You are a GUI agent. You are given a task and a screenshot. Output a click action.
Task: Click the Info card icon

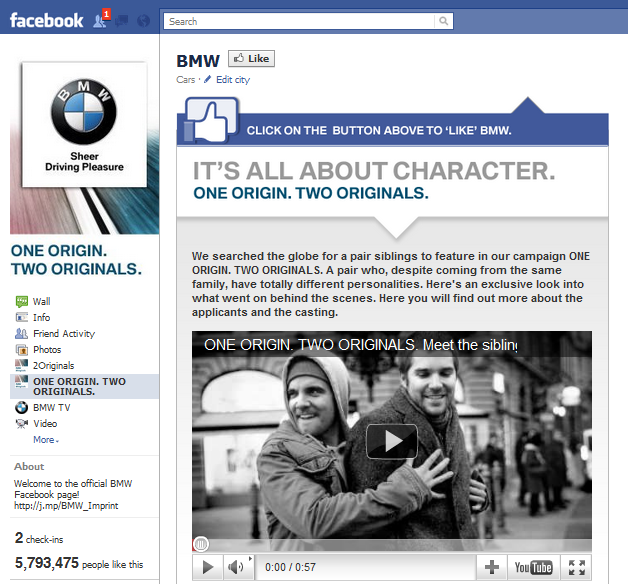tap(22, 317)
